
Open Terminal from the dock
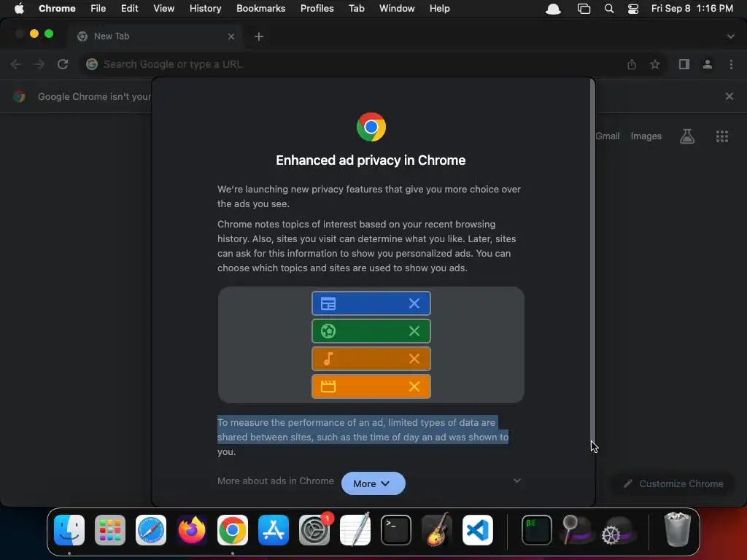[396, 530]
